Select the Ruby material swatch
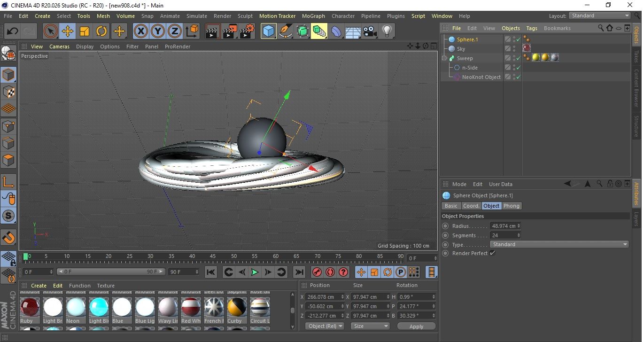The width and height of the screenshot is (644, 342). (30, 307)
